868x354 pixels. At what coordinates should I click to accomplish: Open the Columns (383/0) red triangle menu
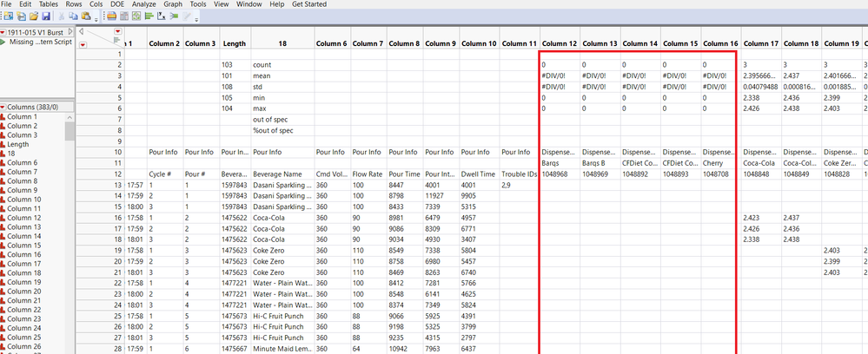3,107
